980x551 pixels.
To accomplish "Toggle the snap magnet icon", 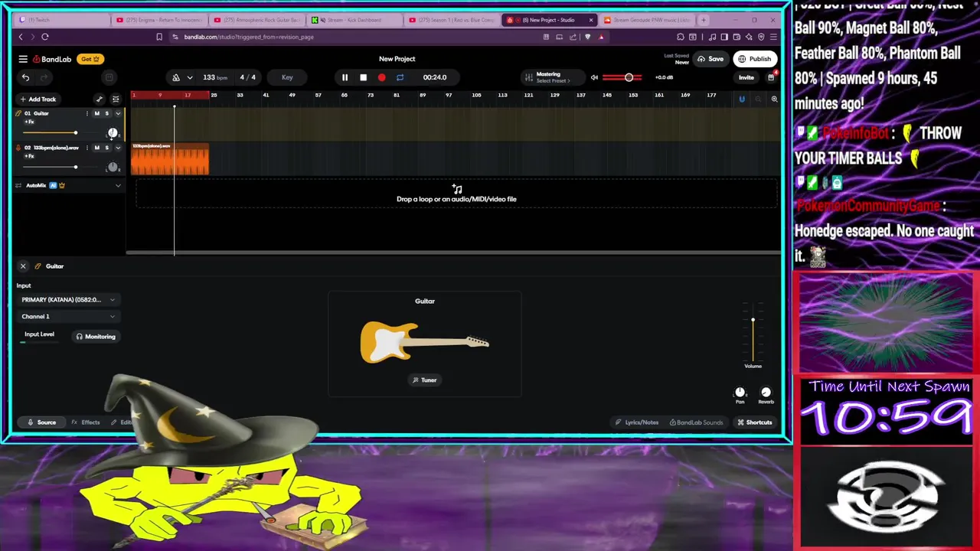I will [741, 99].
